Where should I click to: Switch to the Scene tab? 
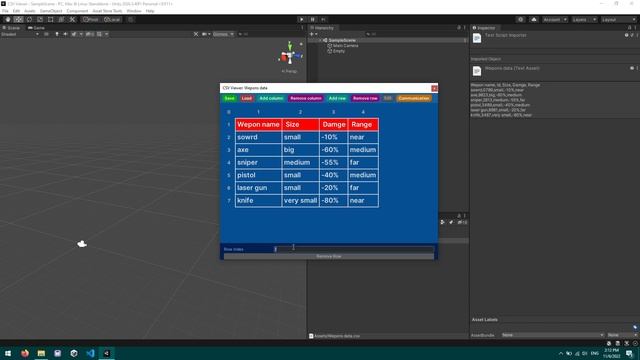11,28
